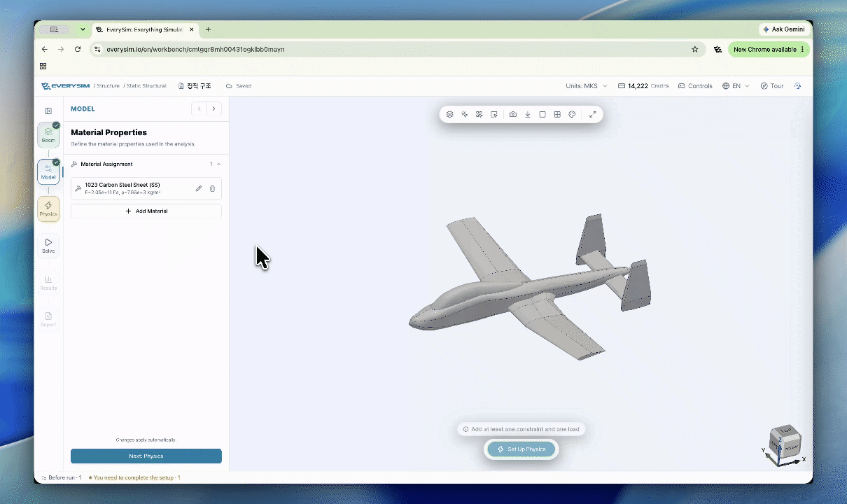Select the Model step
The image size is (847, 504).
point(48,171)
